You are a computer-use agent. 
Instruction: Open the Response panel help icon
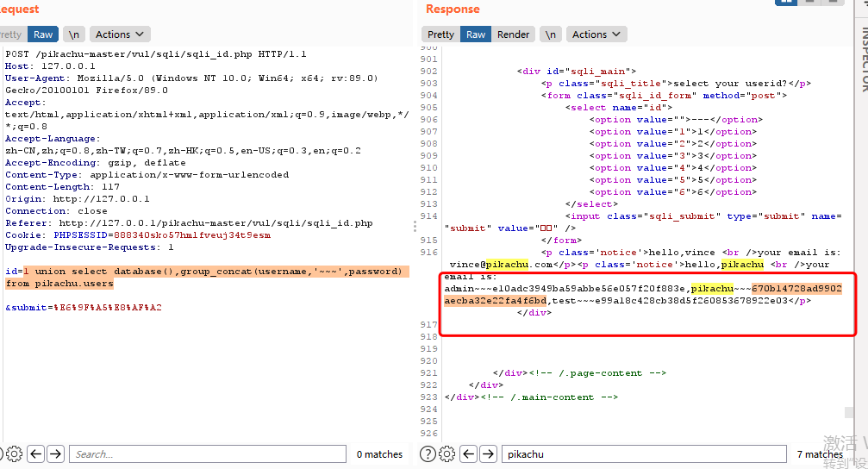point(428,454)
